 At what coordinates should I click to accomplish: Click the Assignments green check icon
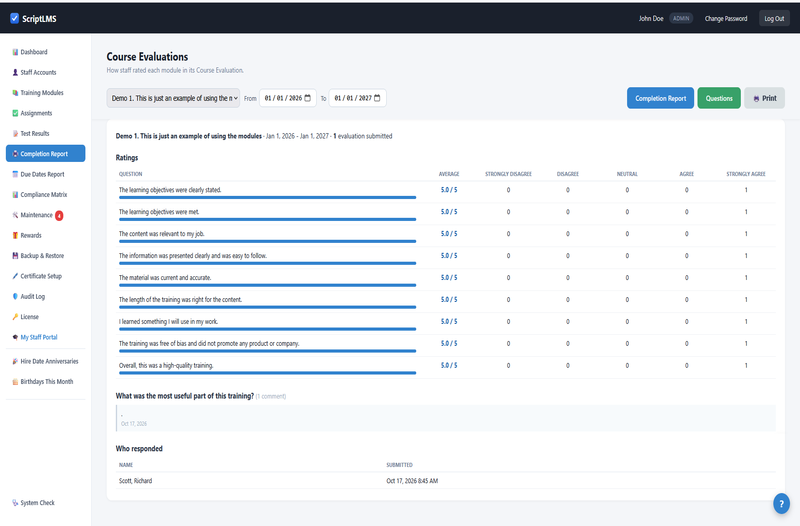[15, 113]
